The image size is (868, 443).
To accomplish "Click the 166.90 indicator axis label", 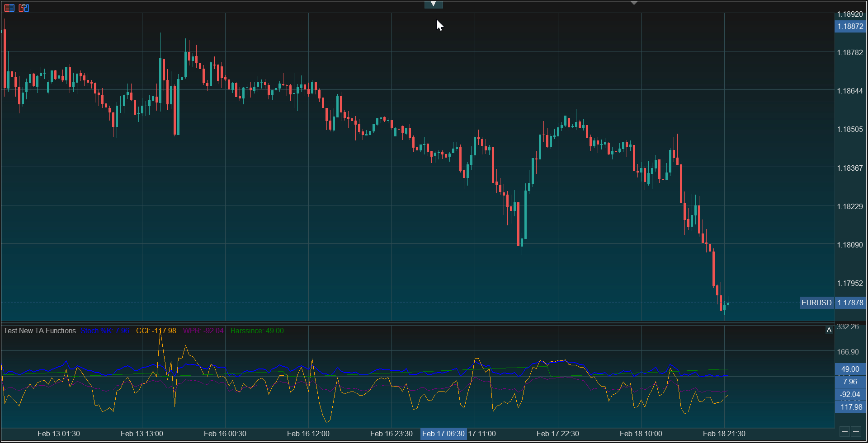I will (x=848, y=352).
